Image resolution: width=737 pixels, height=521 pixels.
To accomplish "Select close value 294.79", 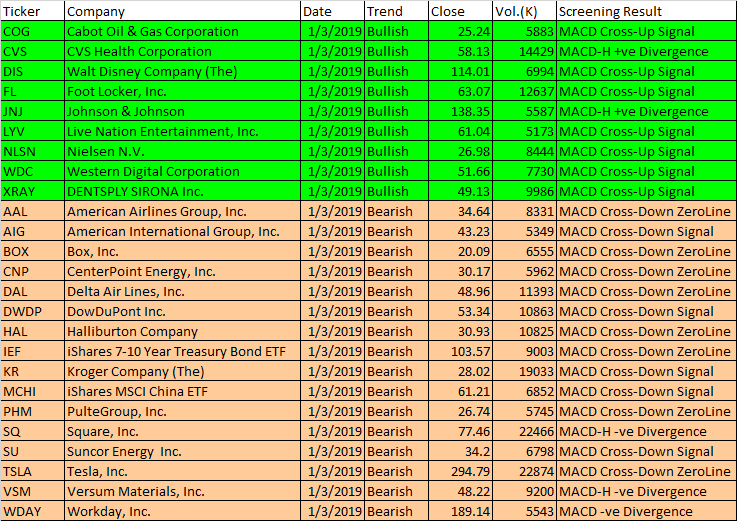I will click(460, 471).
